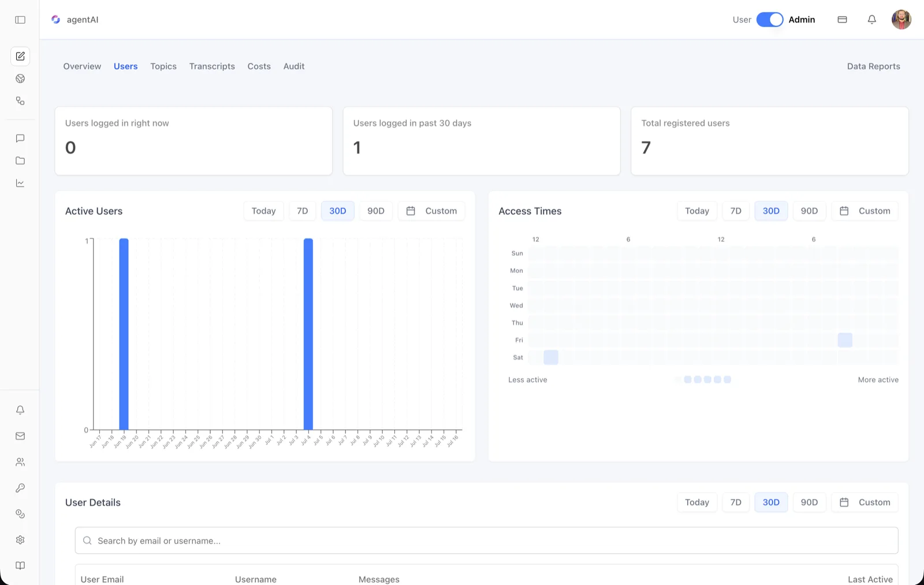Click the Friday active heatmap cell
Viewport: 924px width, 585px height.
tap(845, 340)
